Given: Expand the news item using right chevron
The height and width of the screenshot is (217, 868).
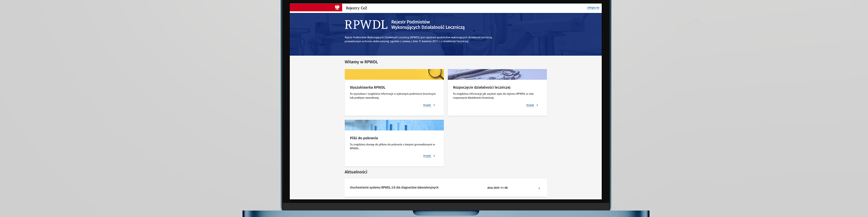Looking at the screenshot, I should 539,188.
